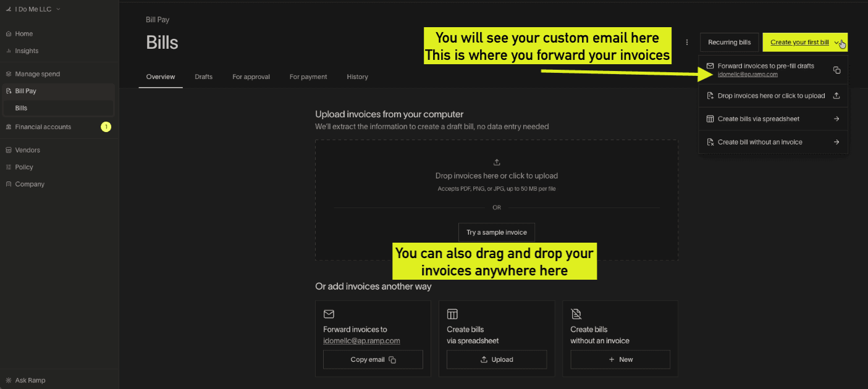Open the three-dot more options menu
The image size is (868, 389).
click(x=687, y=42)
